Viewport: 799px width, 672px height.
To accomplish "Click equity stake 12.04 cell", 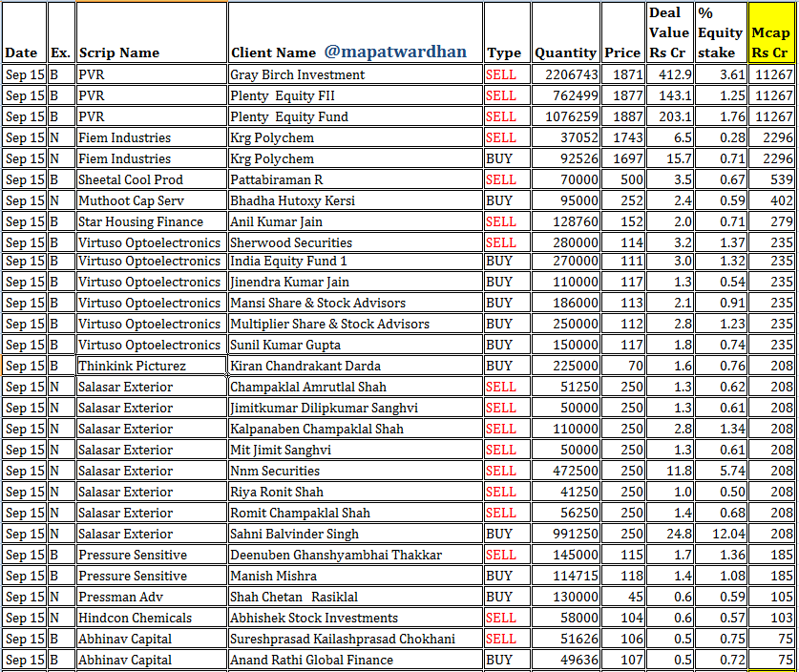I will (721, 533).
